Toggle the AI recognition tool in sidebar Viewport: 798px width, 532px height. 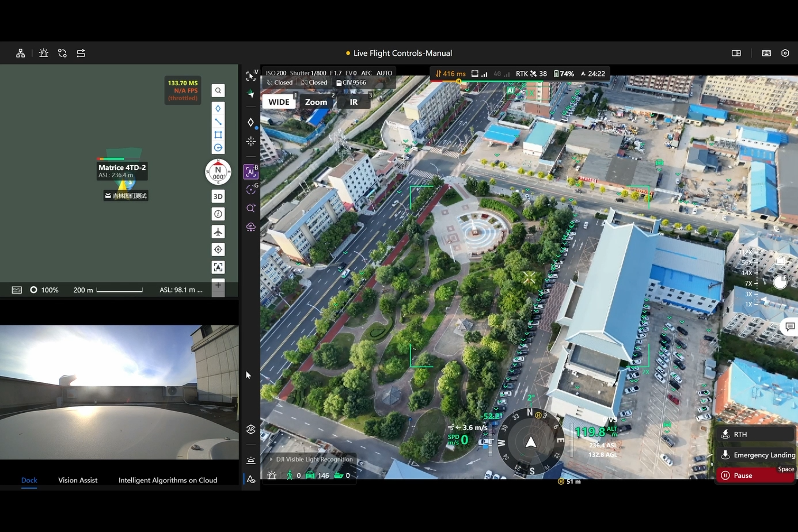[x=250, y=172]
